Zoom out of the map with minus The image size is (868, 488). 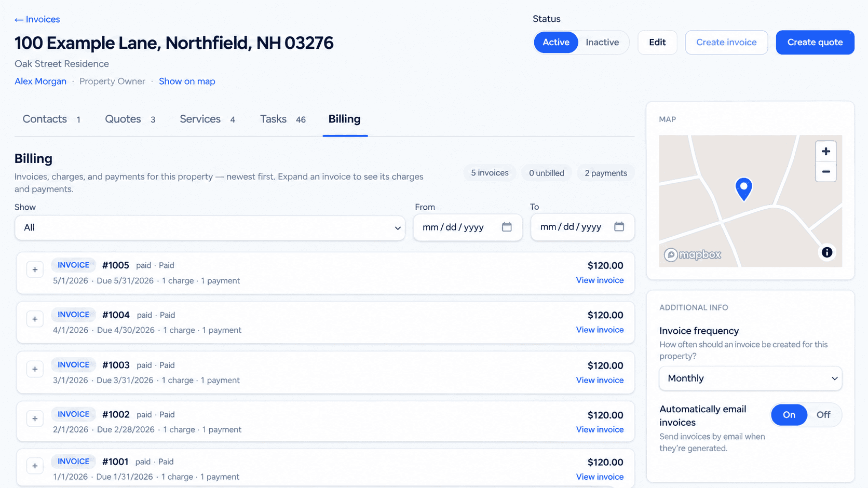click(825, 171)
